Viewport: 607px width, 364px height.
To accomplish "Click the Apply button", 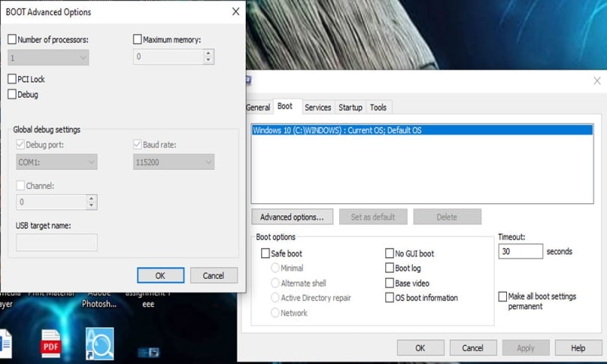I will (x=526, y=348).
